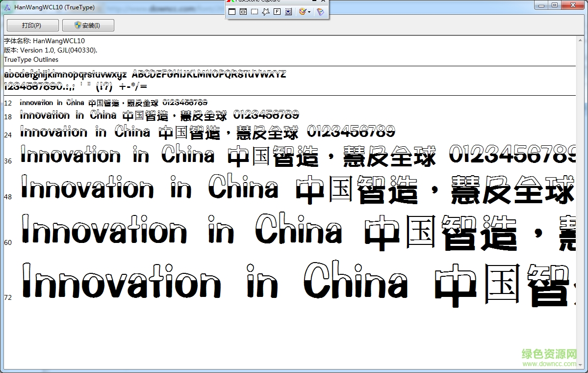Click the Version 1.0 text line
Screen dimensions: 588x373
point(51,50)
